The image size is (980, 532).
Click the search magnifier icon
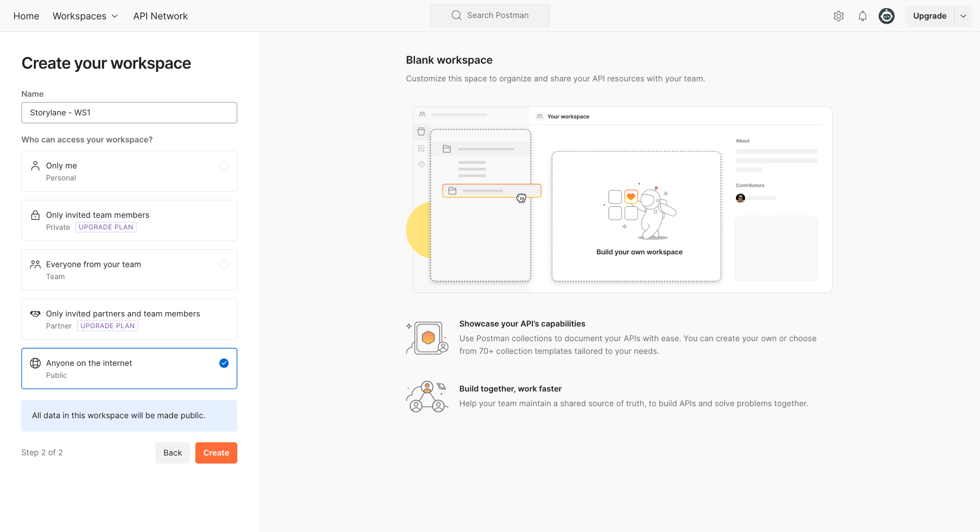pos(456,15)
